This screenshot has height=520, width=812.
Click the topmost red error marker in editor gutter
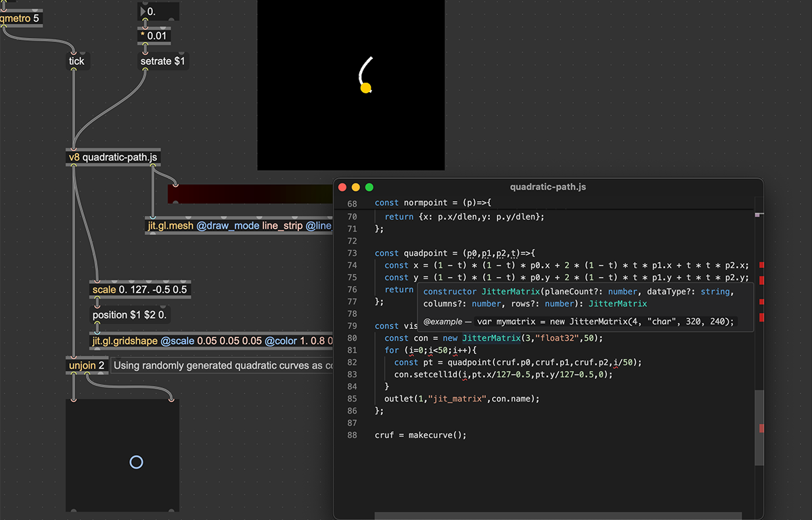click(x=761, y=265)
